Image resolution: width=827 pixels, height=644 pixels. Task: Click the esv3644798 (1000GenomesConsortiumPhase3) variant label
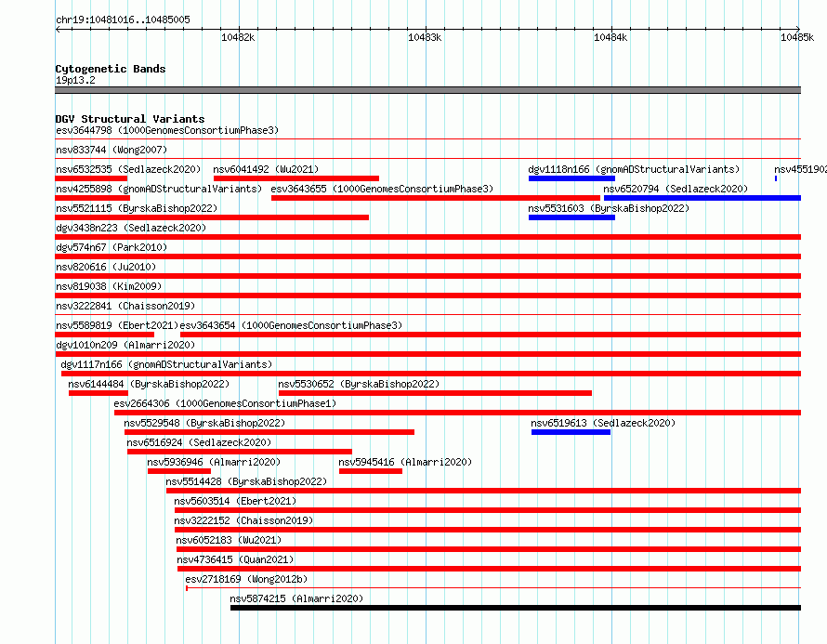pos(167,130)
